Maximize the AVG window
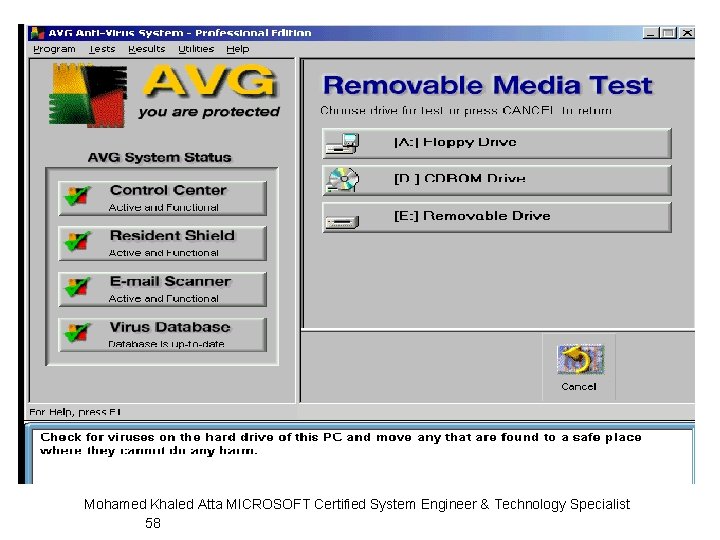The width and height of the screenshot is (720, 540). click(x=669, y=33)
